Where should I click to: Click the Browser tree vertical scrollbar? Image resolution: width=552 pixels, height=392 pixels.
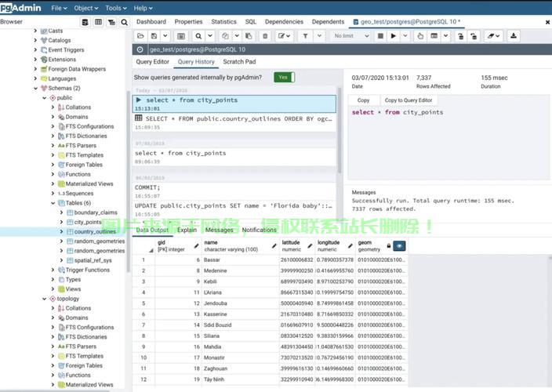pos(128,181)
